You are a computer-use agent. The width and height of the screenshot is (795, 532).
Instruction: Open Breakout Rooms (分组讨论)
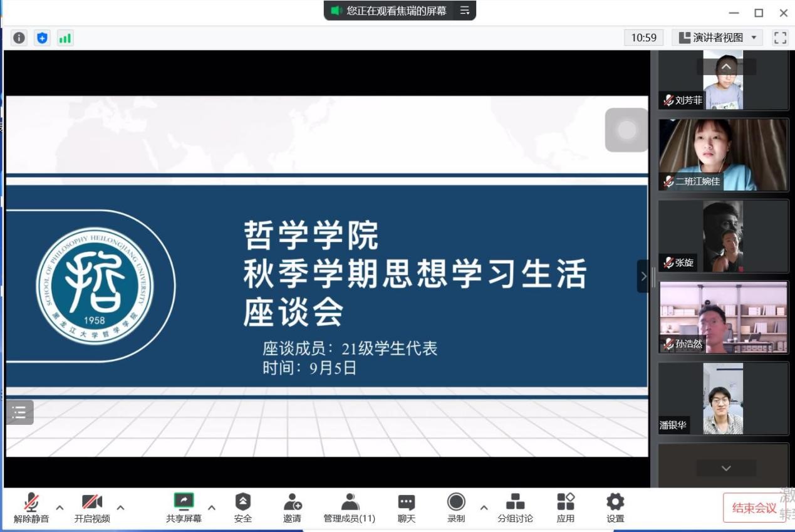click(515, 508)
